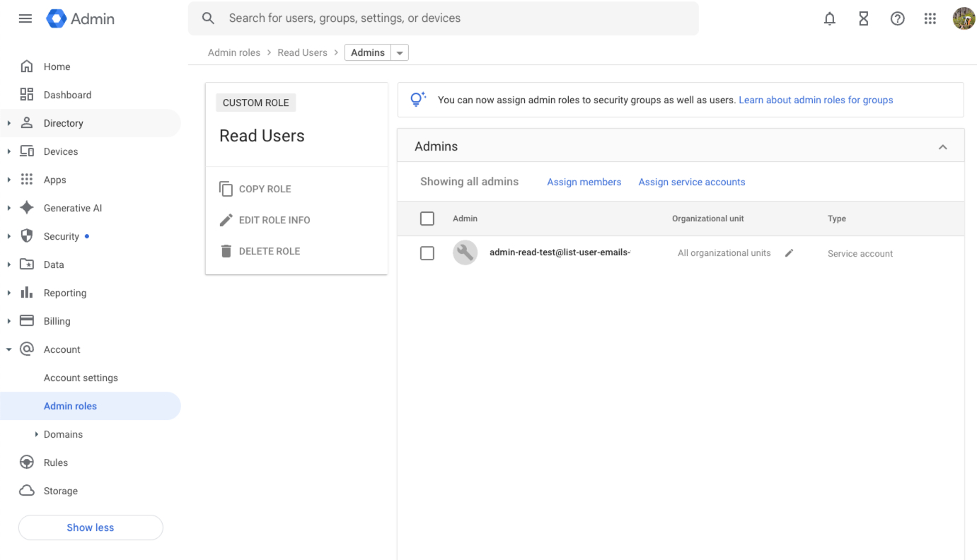Click the notifications bell icon
The height and width of the screenshot is (560, 977).
(x=828, y=18)
